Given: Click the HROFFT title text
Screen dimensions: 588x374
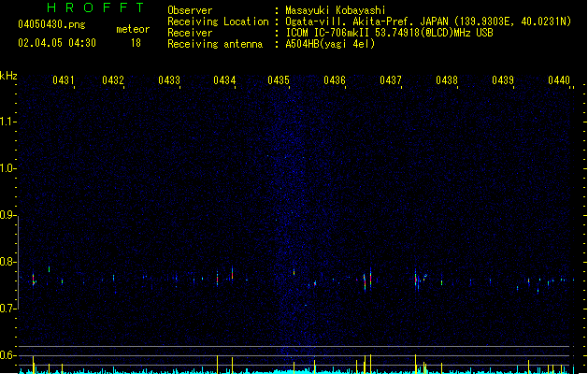Looking at the screenshot, I should pyautogui.click(x=96, y=7).
